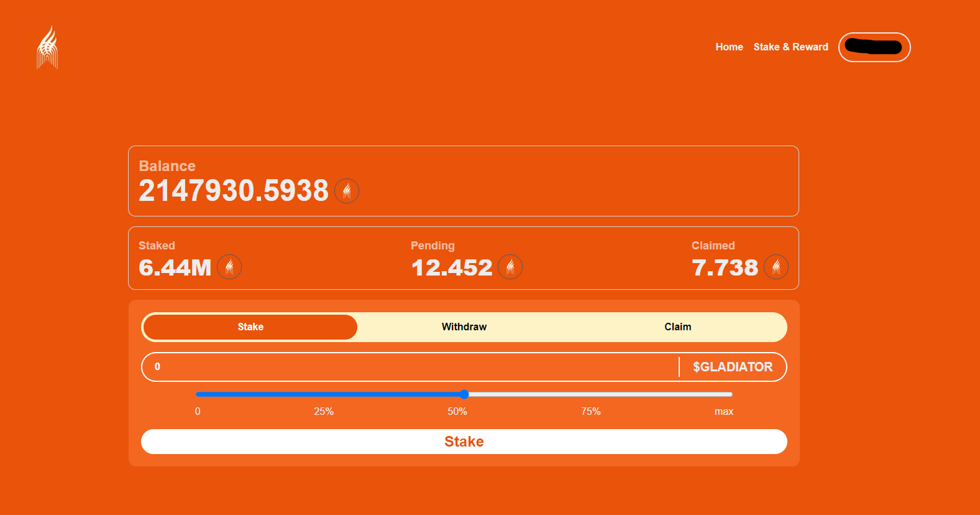Screen dimensions: 980x515
Task: Select the Stake tab
Action: 250,327
